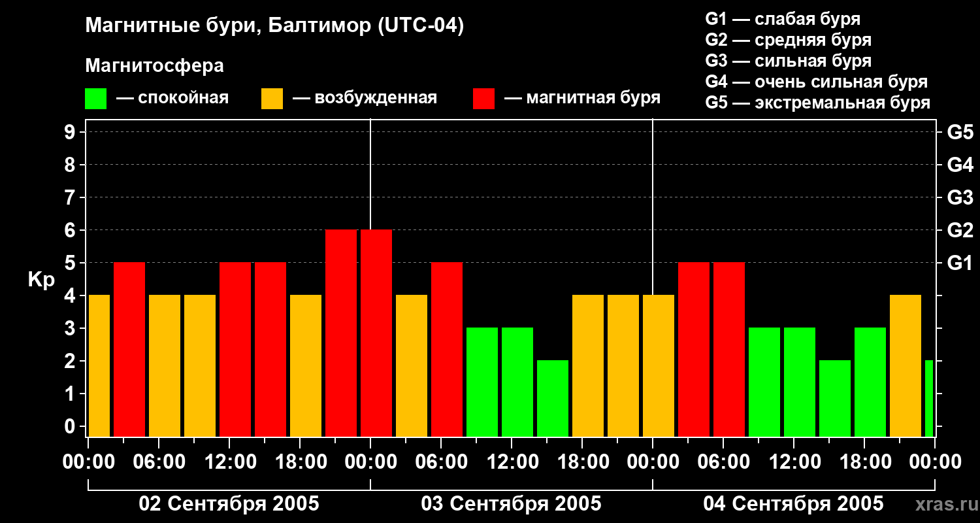Click 'G1 — слабая буря' legend line
This screenshot has width=980, height=523.
(783, 19)
